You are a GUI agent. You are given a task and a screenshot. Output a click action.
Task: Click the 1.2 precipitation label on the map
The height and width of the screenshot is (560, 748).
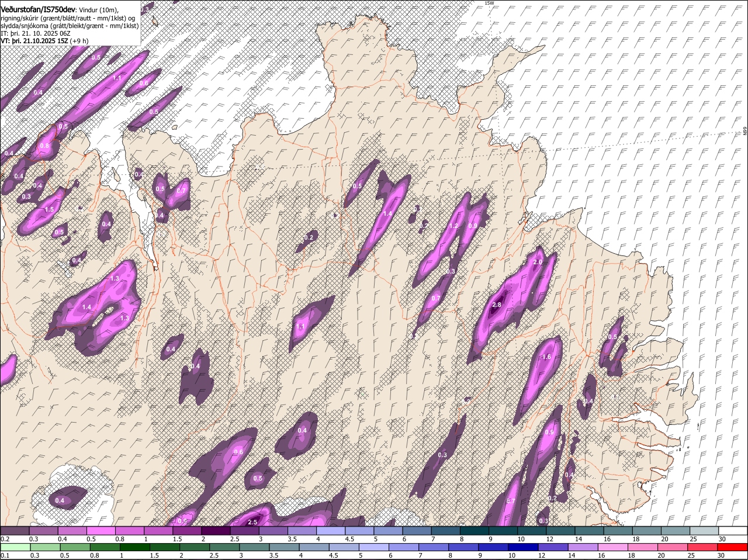pyautogui.click(x=453, y=226)
